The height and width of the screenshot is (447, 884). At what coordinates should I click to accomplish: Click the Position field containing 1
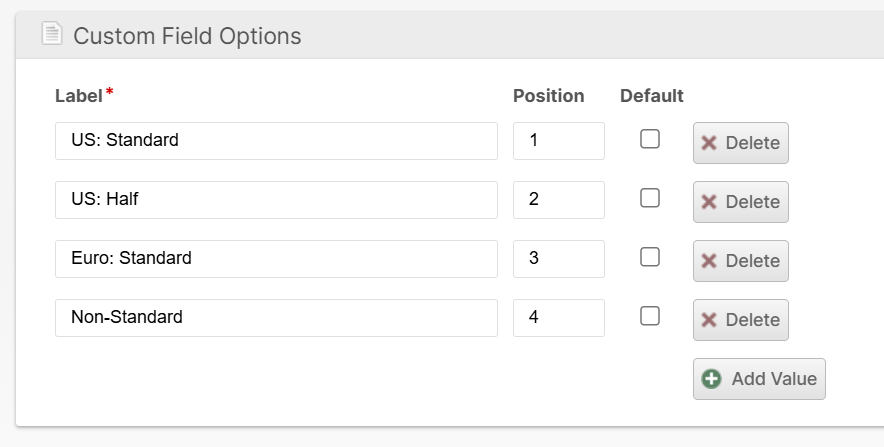(x=558, y=141)
